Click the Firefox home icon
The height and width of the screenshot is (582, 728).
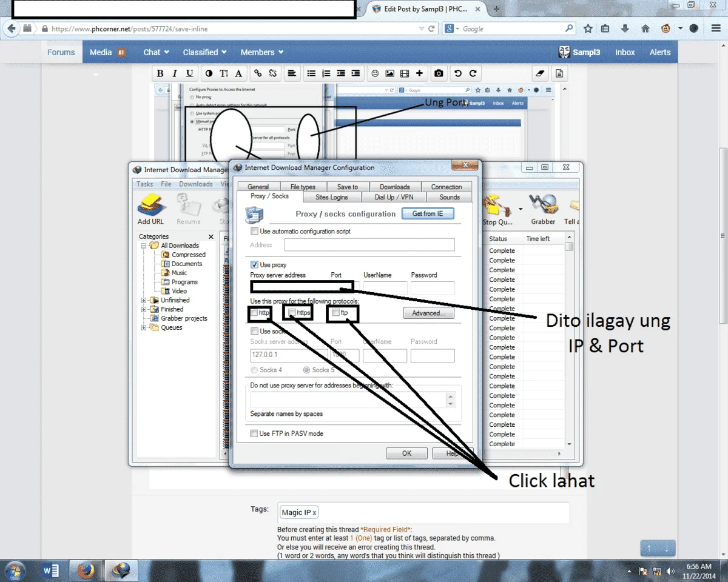(x=645, y=28)
